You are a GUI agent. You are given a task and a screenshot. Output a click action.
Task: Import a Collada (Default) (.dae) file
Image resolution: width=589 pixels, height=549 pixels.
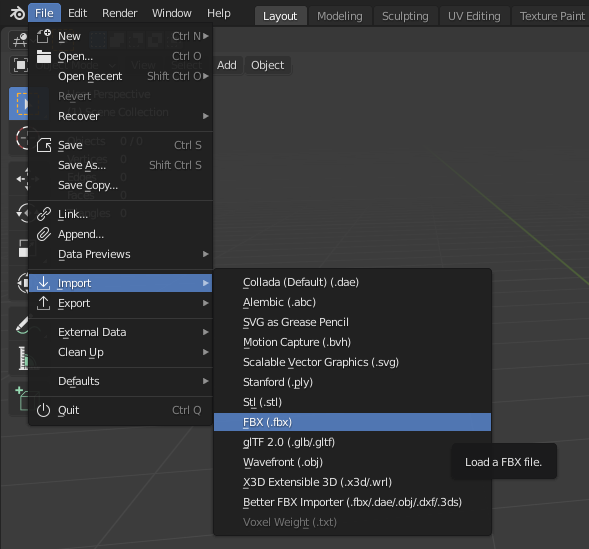352,282
